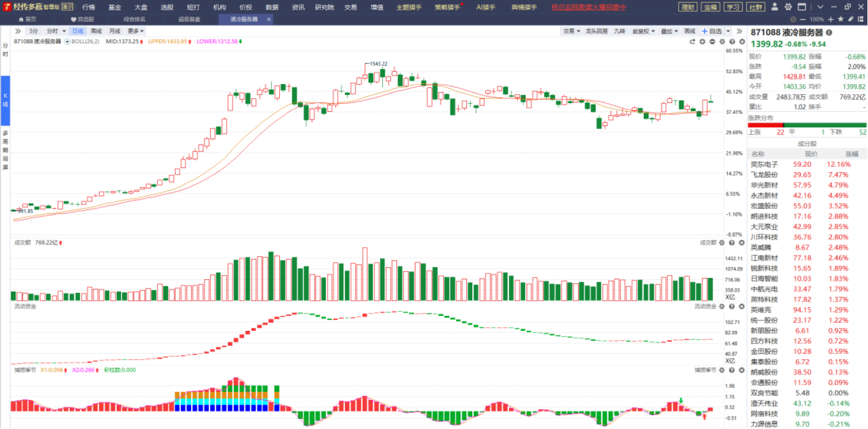868x429 pixels.
Task: Click the pencil edit icon in toolbar
Action: click(850, 19)
